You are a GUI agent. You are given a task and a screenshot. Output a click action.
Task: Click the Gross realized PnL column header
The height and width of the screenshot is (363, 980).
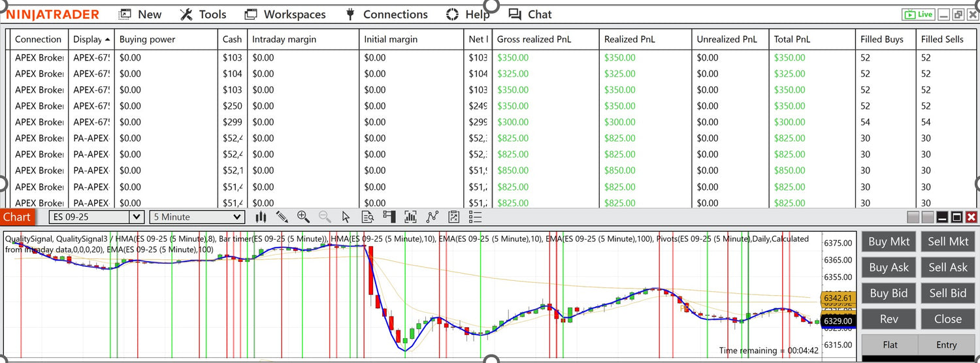pyautogui.click(x=546, y=39)
